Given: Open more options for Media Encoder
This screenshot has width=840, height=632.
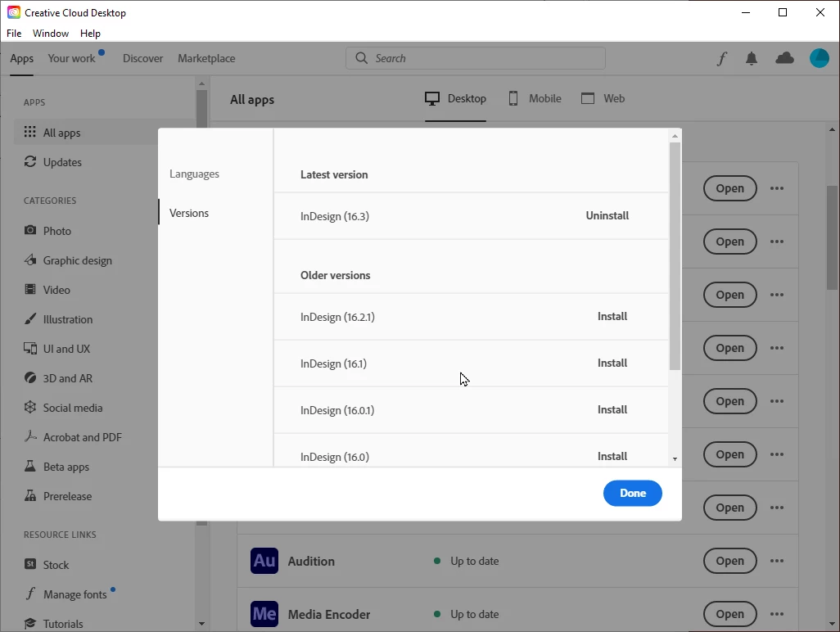Looking at the screenshot, I should [x=777, y=614].
